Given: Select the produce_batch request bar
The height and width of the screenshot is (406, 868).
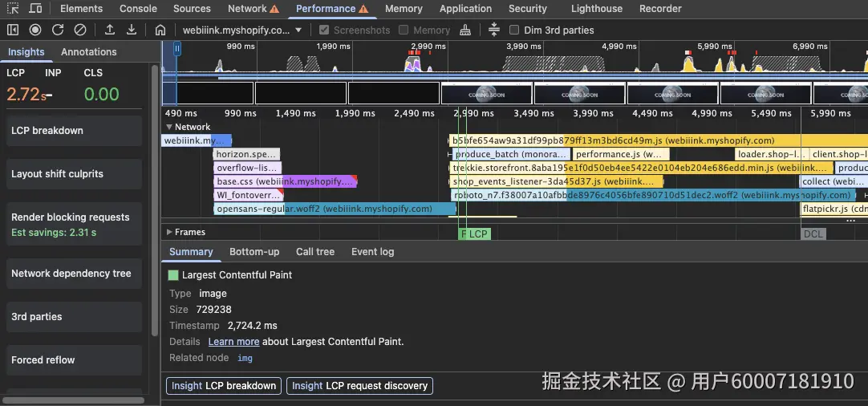Looking at the screenshot, I should click(511, 154).
